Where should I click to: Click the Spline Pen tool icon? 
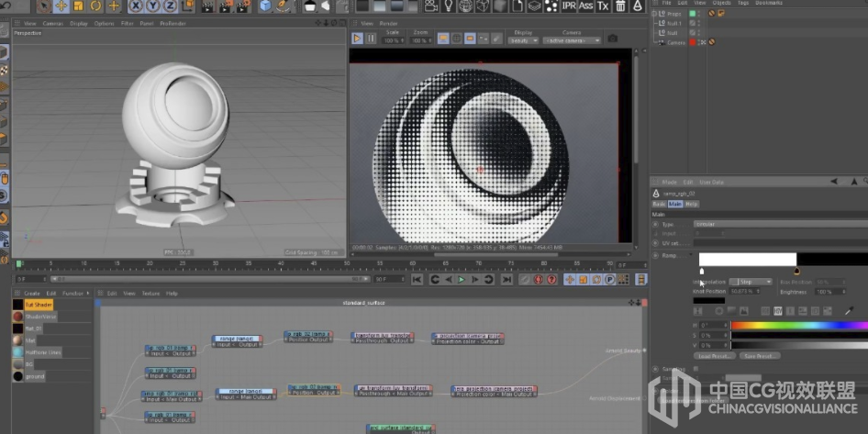284,6
